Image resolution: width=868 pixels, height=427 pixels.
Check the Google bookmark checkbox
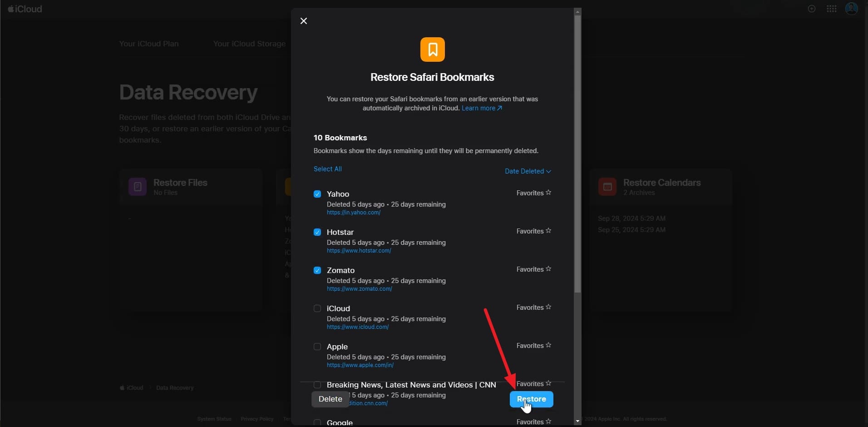(x=317, y=422)
